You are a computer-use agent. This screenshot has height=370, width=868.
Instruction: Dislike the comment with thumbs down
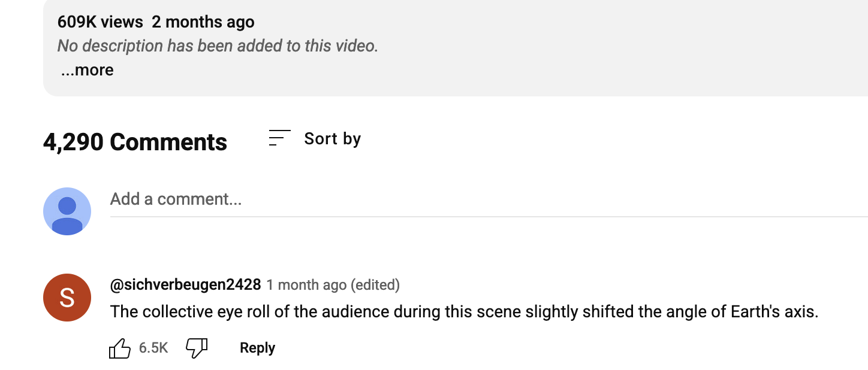(x=197, y=348)
